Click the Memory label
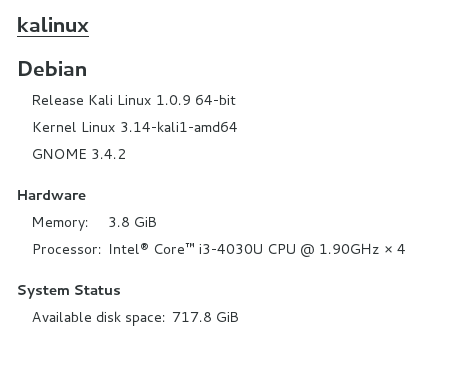The image size is (454, 375). pyautogui.click(x=60, y=222)
